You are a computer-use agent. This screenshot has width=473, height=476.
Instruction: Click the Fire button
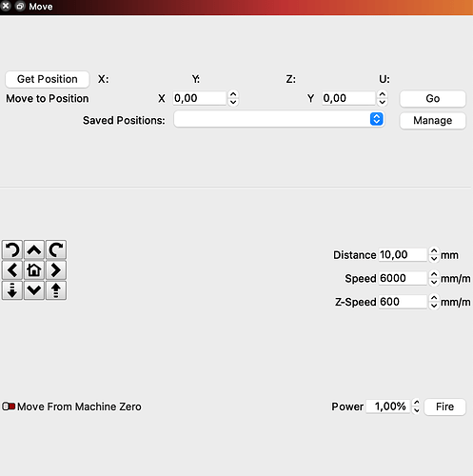444,407
